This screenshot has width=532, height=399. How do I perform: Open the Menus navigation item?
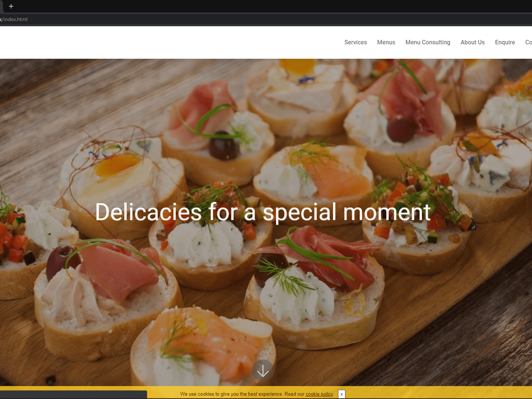386,42
